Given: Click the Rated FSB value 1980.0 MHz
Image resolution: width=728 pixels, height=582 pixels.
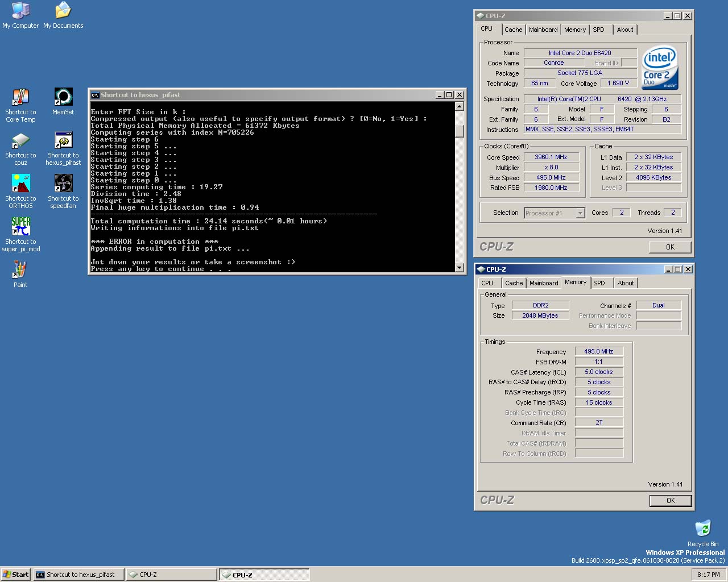Looking at the screenshot, I should pyautogui.click(x=551, y=188).
